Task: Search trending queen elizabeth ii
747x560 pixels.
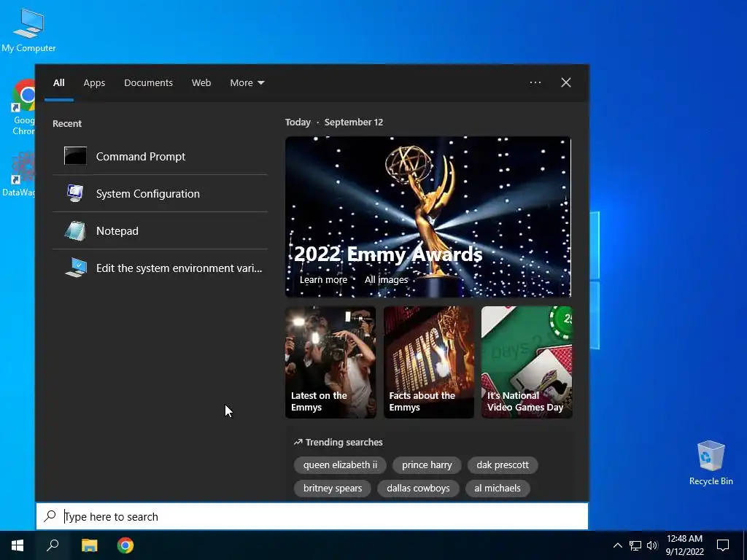Action: [x=340, y=464]
